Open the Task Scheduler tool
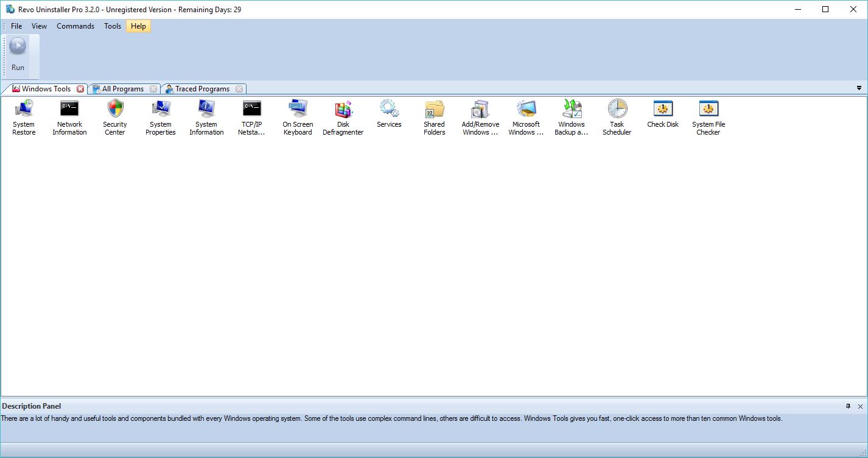The height and width of the screenshot is (458, 868). [617, 117]
